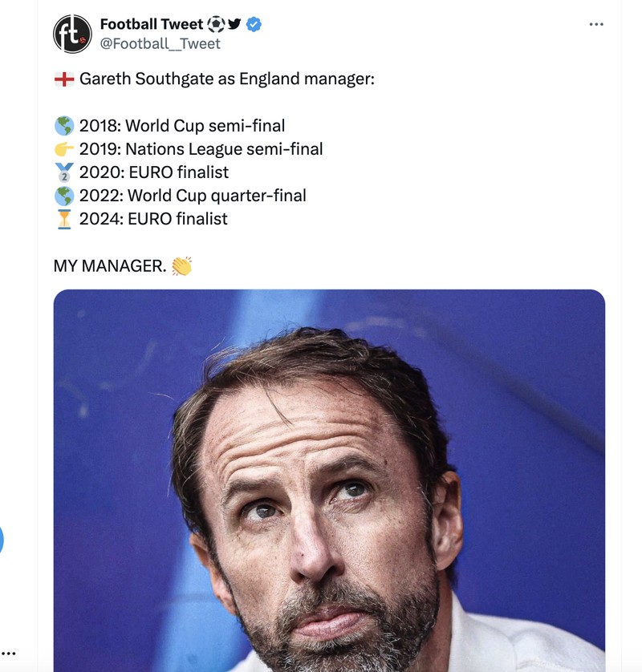Viewport: 642px width, 672px height.
Task: Click the Football Tweet profile avatar
Action: click(72, 32)
